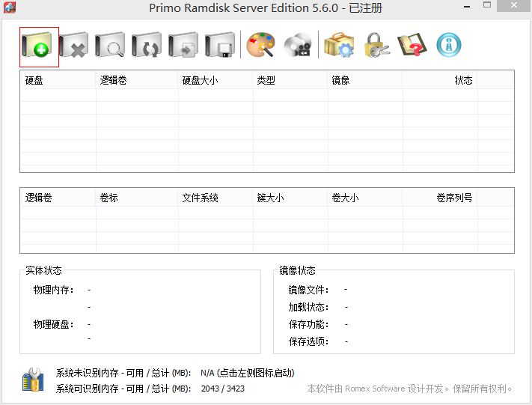Click the 加载状态 label
This screenshot has width=532, height=405.
click(x=308, y=307)
